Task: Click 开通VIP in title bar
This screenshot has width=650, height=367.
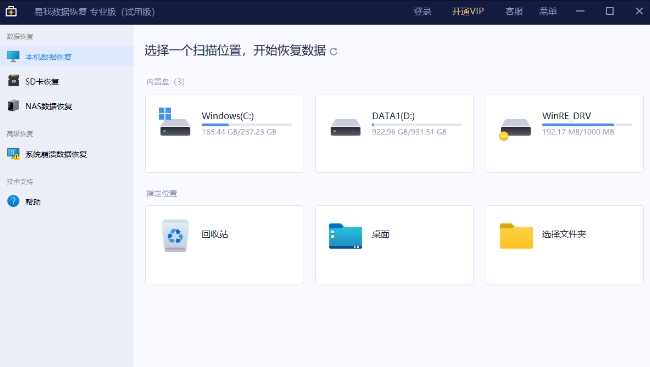Action: tap(468, 12)
